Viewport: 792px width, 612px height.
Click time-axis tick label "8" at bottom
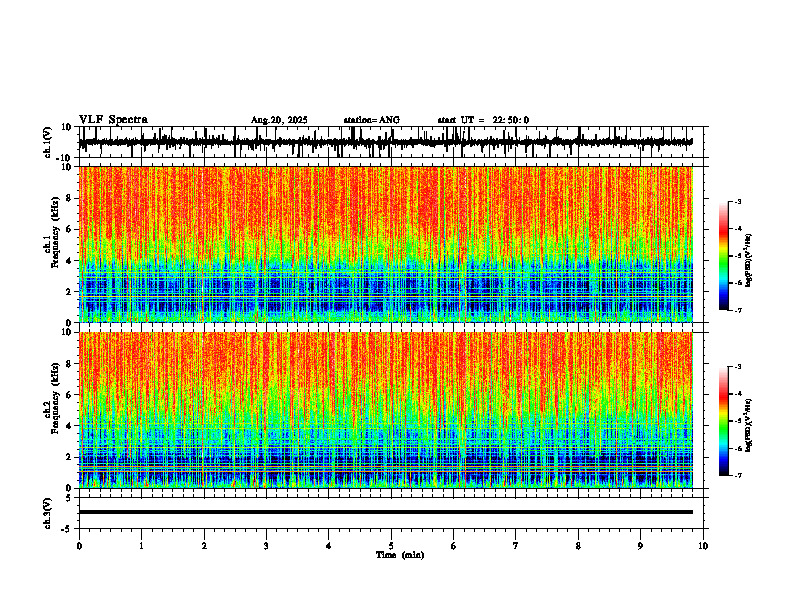(578, 546)
